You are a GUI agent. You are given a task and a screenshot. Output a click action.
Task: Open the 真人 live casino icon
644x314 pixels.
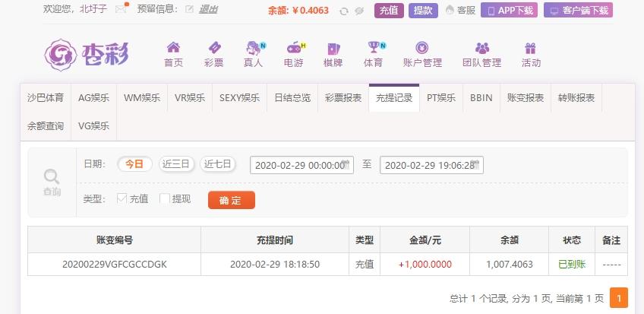253,48
